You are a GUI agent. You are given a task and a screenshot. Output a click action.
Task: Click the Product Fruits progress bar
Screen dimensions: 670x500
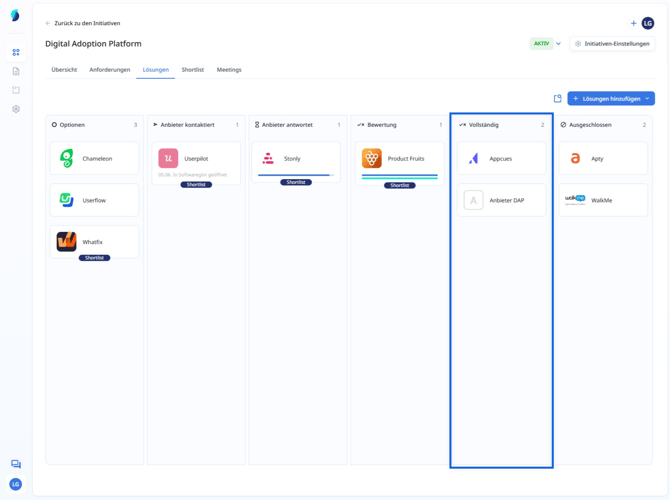[x=399, y=176]
